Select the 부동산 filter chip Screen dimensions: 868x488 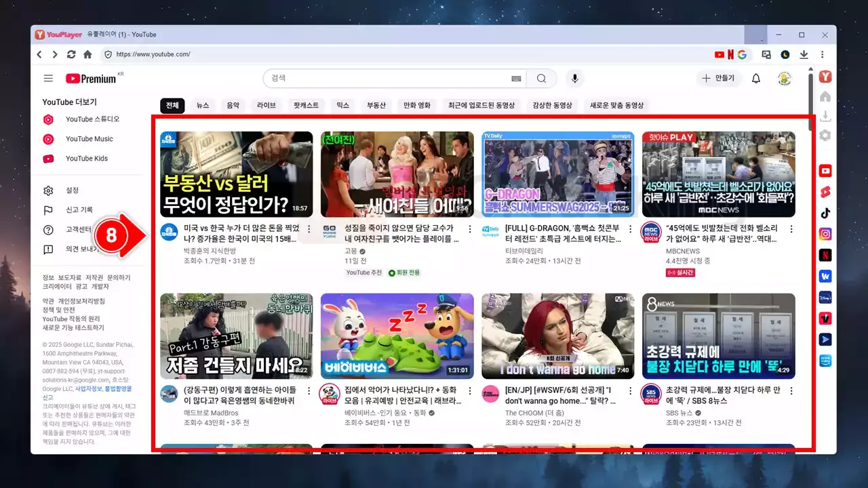(x=376, y=106)
